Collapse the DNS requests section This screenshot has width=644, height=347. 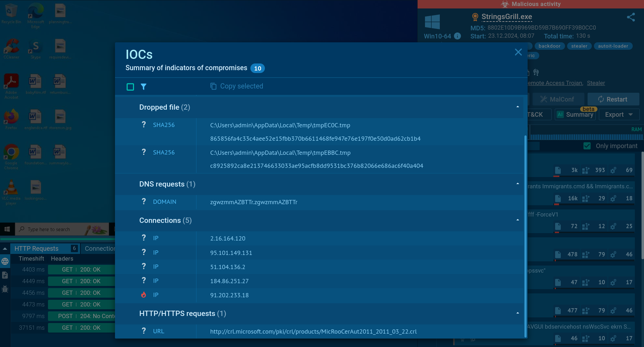517,184
